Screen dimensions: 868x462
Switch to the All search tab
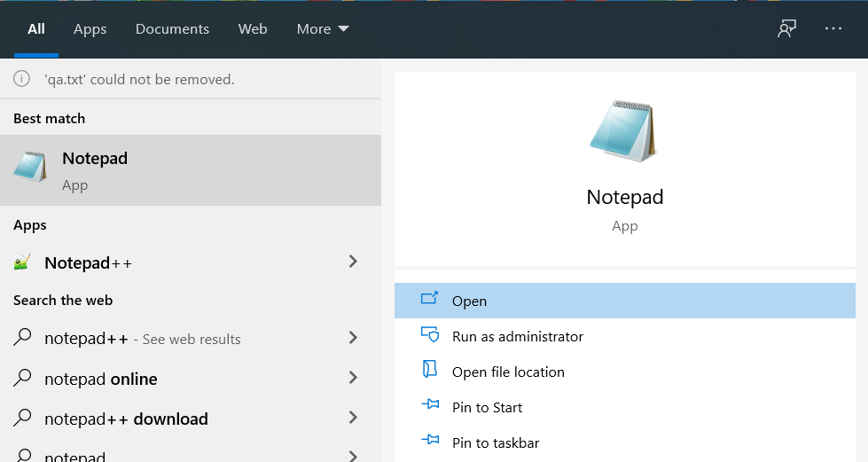click(x=36, y=28)
